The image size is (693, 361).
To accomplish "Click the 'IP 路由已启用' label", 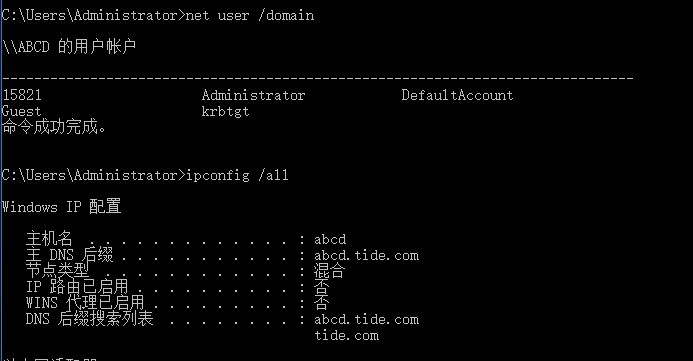I will click(77, 286).
